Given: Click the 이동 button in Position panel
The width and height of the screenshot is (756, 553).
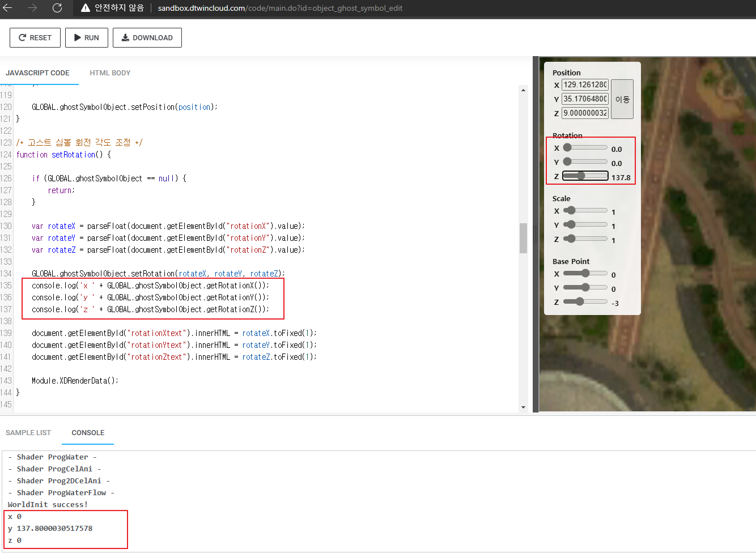Looking at the screenshot, I should 622,99.
